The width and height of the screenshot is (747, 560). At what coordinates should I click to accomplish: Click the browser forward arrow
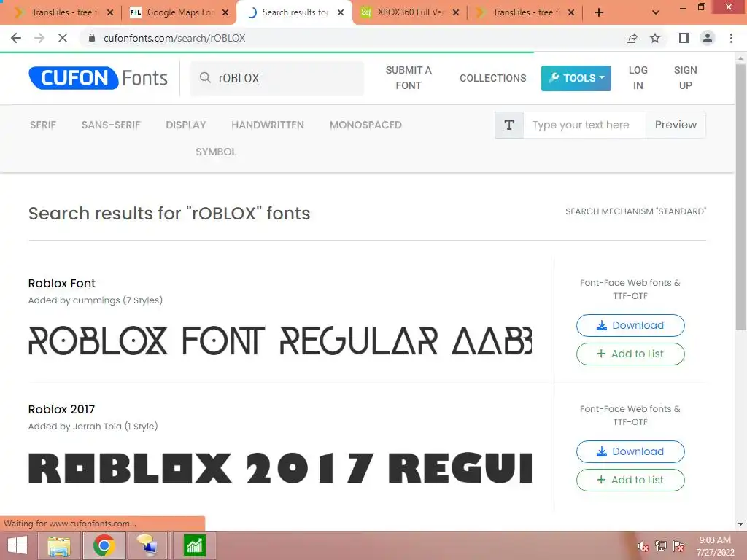point(39,38)
